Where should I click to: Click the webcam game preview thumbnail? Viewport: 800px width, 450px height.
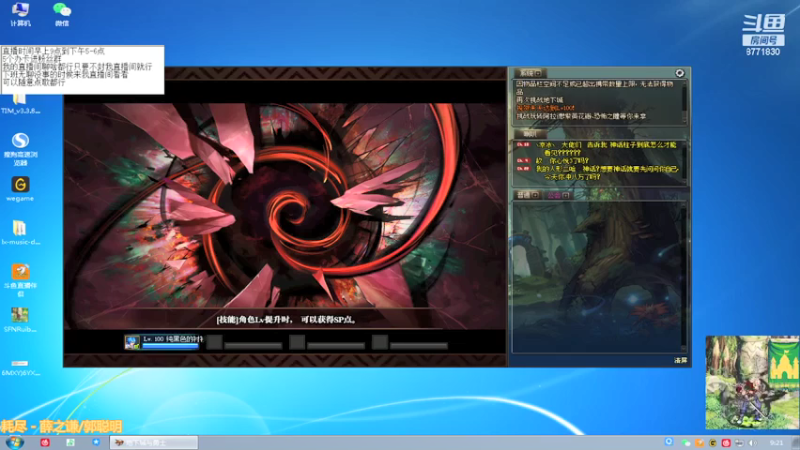pos(753,383)
